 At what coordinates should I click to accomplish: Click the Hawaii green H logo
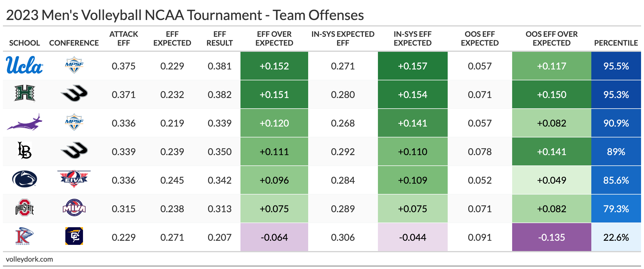point(25,94)
